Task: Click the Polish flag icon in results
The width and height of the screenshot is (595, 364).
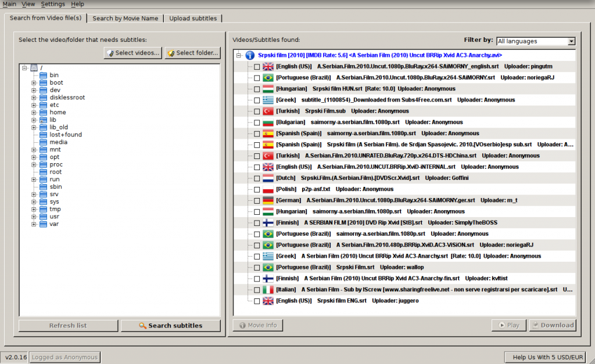Action: coord(268,189)
